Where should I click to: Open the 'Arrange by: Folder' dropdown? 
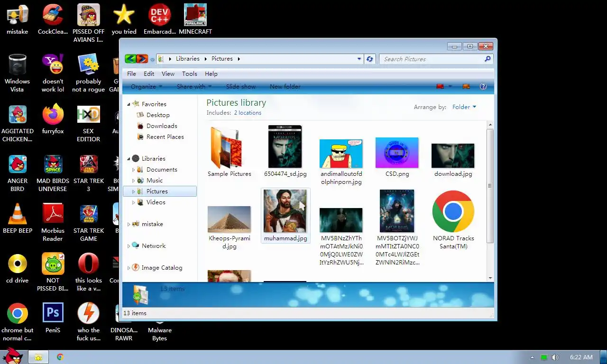click(x=464, y=107)
